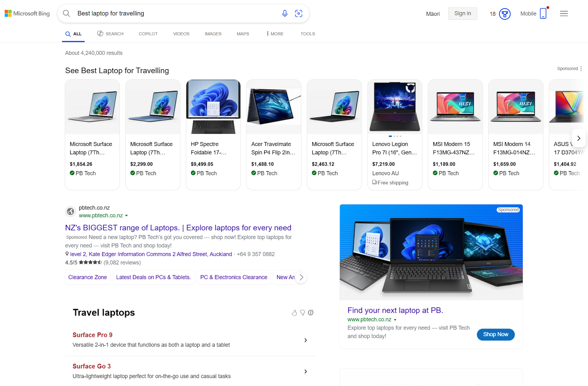Click the +64 9 357 0882 phone number

[256, 254]
